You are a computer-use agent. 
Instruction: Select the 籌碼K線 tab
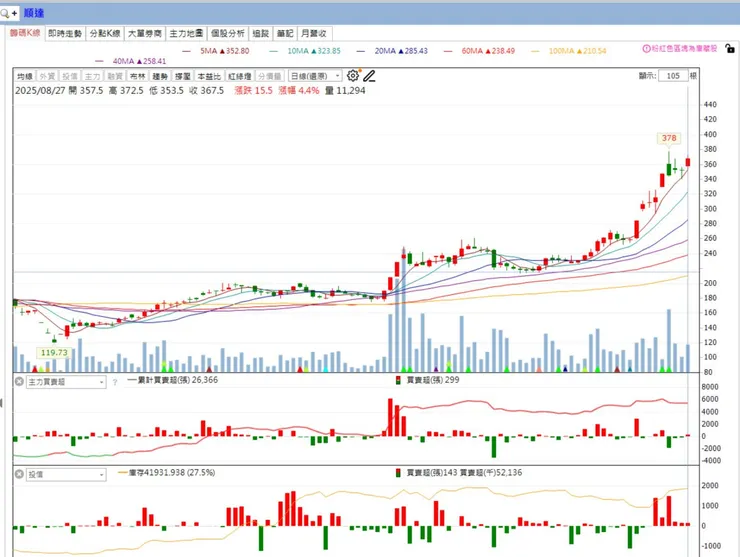click(x=25, y=33)
